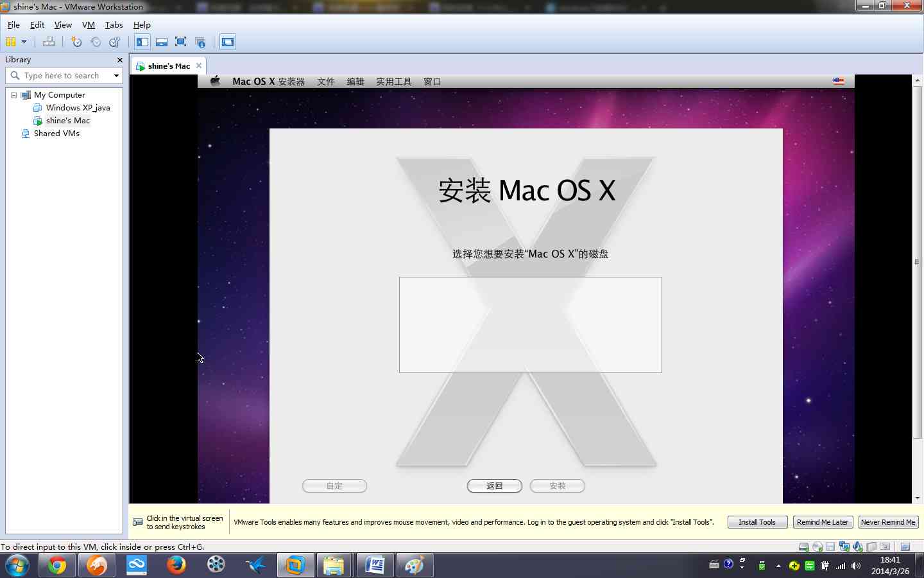Open the Paint app from the taskbar

[x=415, y=566]
